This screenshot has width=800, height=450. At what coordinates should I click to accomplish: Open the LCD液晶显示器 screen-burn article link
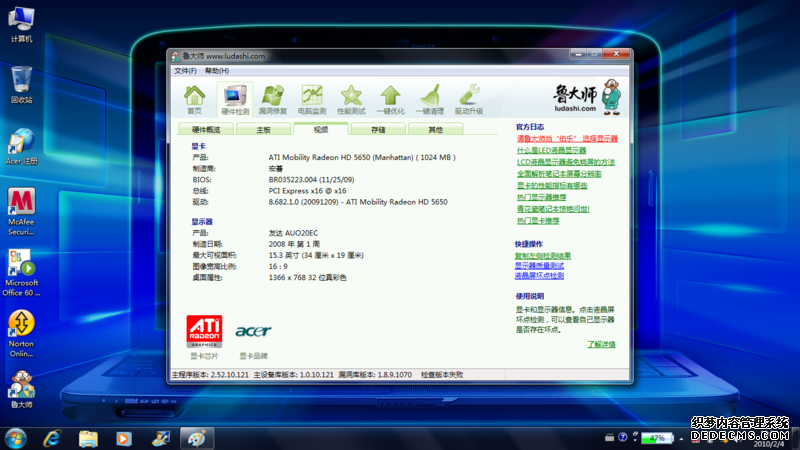[x=565, y=162]
